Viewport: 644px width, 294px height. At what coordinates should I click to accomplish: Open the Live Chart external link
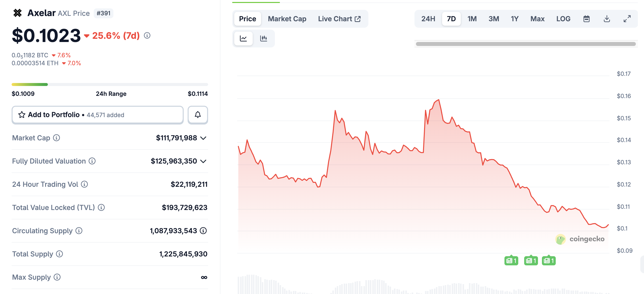click(339, 19)
